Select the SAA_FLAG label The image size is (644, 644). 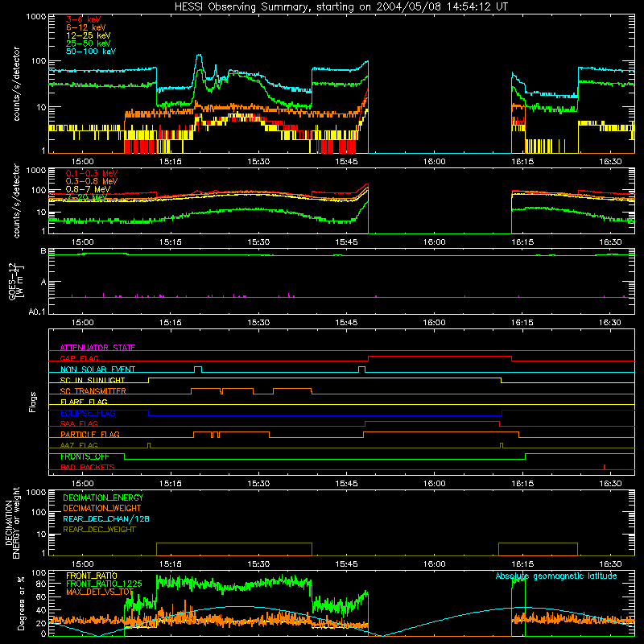pyautogui.click(x=79, y=423)
